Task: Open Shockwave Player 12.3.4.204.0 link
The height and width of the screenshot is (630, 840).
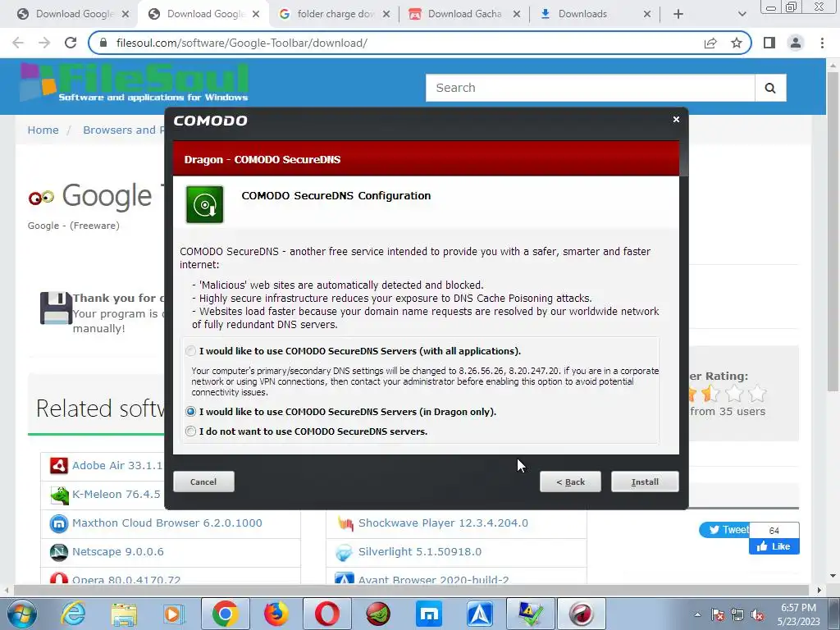Action: pyautogui.click(x=443, y=523)
